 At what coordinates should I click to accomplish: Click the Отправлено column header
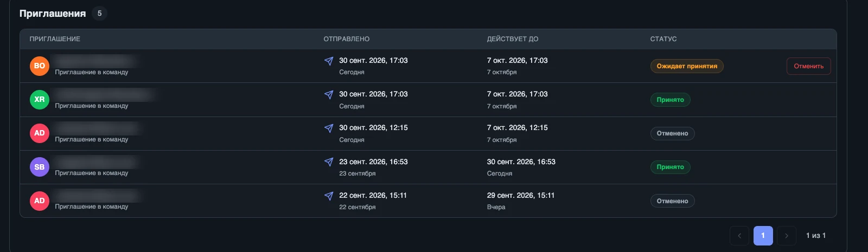click(x=347, y=39)
